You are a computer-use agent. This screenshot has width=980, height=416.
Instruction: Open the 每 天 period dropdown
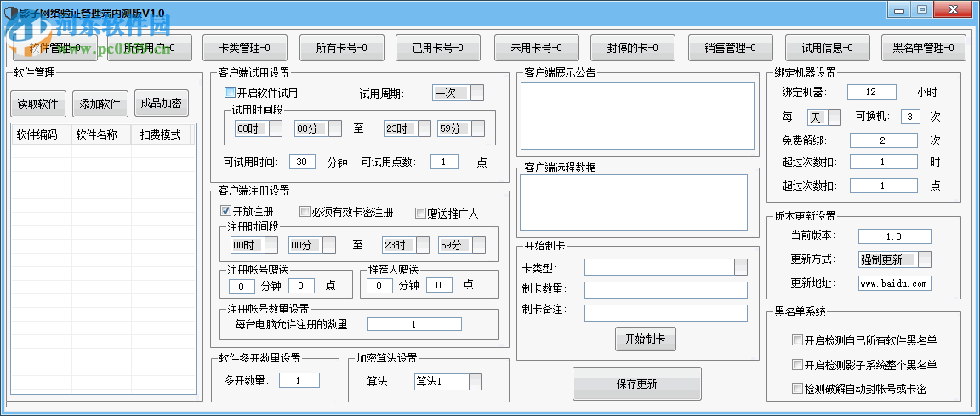[x=824, y=117]
